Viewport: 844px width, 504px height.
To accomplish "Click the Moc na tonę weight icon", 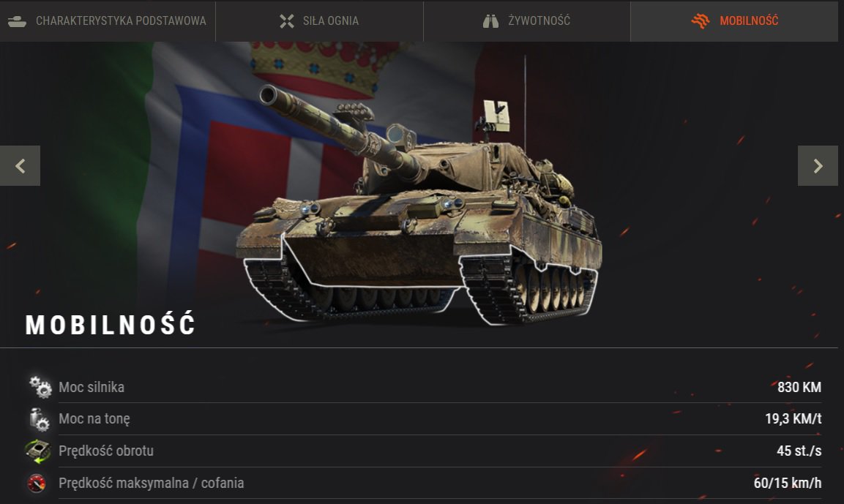I will pos(40,419).
